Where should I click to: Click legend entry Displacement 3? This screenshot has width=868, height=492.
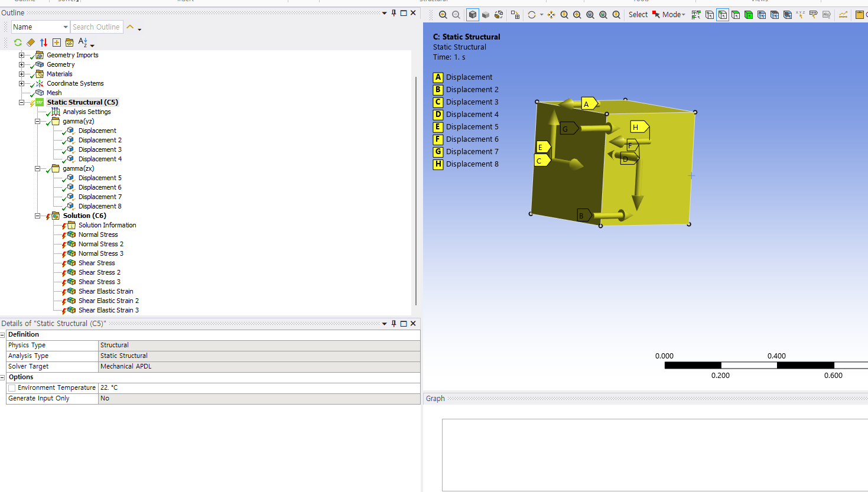pos(472,102)
